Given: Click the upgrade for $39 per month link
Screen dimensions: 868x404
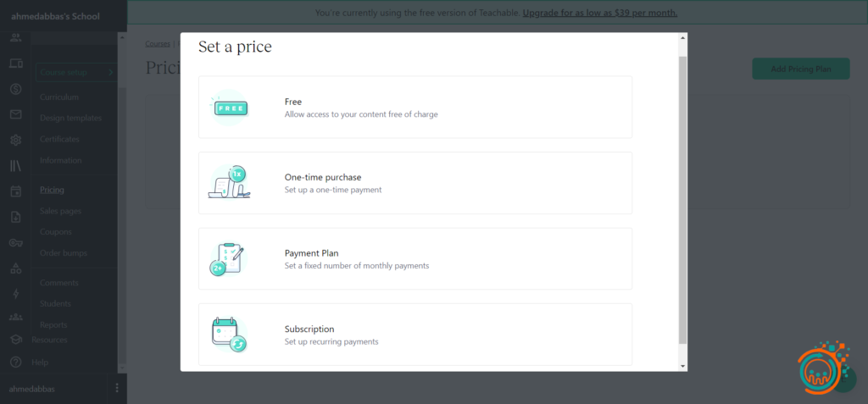Looking at the screenshot, I should pos(599,13).
